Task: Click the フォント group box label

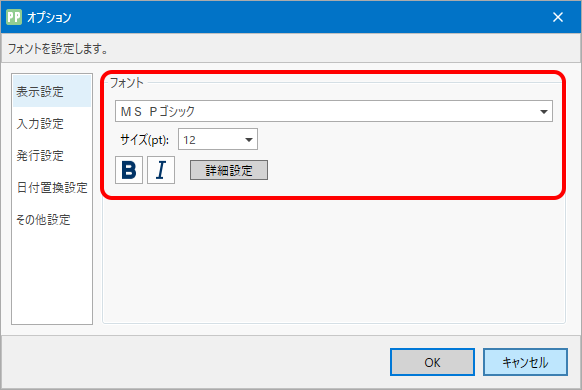Action: pos(127,82)
